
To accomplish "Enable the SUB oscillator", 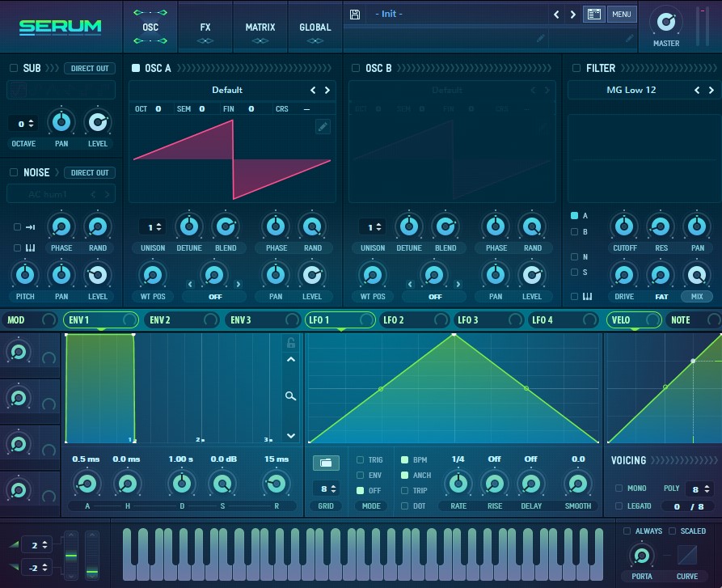I will tap(14, 68).
